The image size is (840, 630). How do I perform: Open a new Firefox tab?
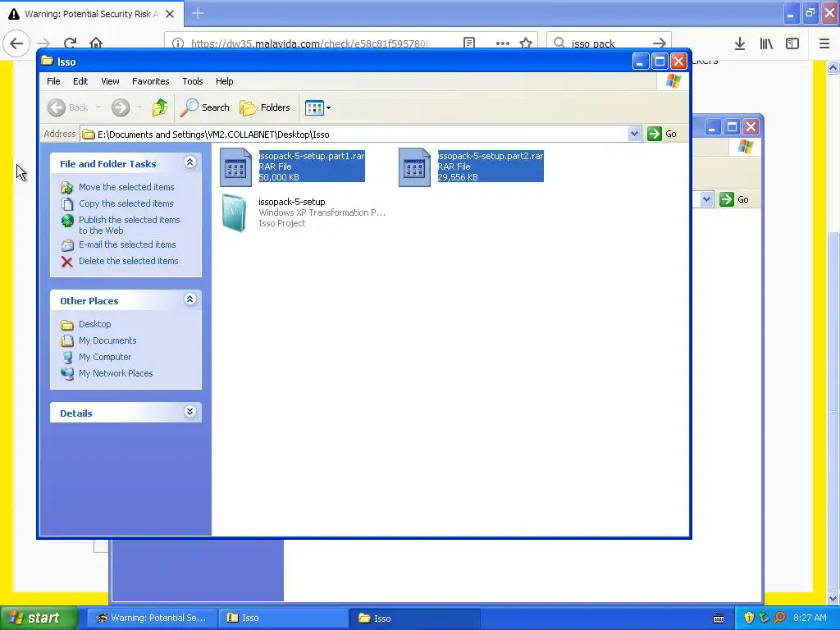coord(198,13)
